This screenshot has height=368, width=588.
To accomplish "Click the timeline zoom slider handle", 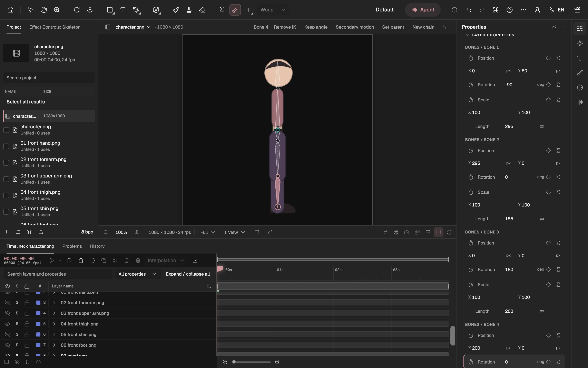I will coord(234,362).
